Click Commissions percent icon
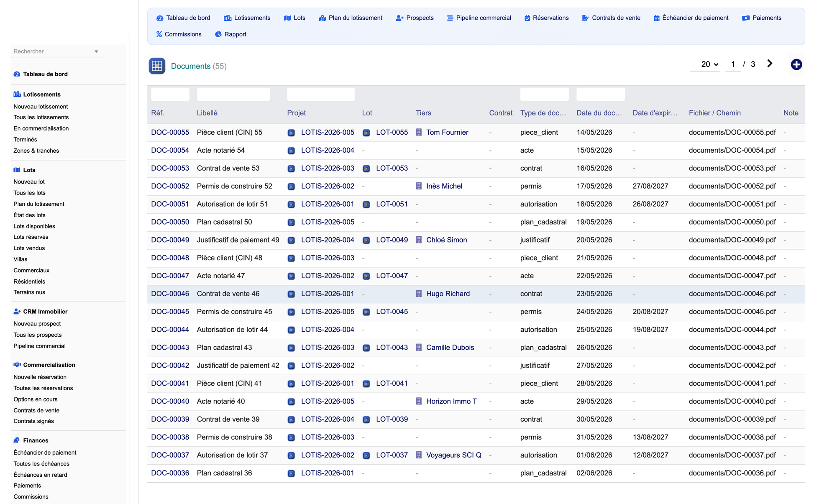The width and height of the screenshot is (814, 504). (x=159, y=34)
